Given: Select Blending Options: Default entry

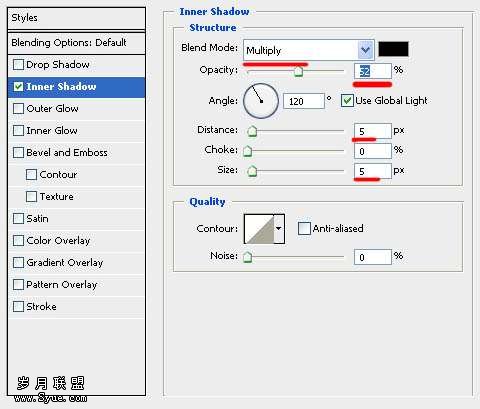Looking at the screenshot, I should [x=76, y=43].
